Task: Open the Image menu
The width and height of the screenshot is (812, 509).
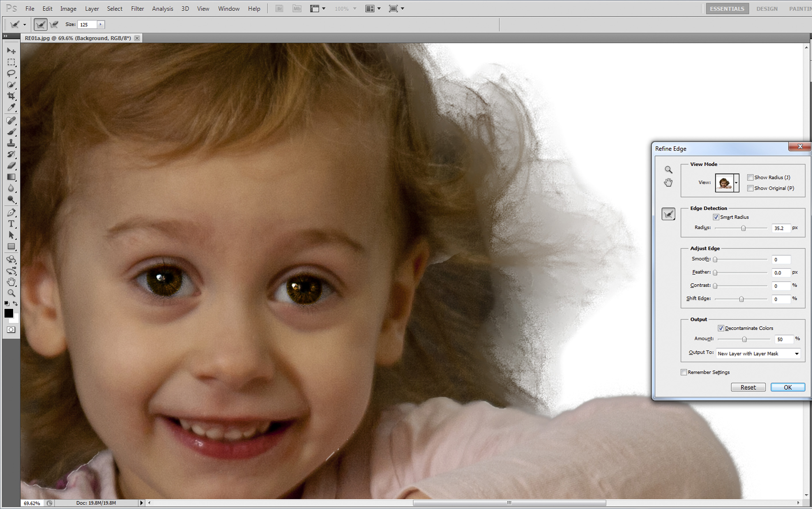Action: [68, 9]
